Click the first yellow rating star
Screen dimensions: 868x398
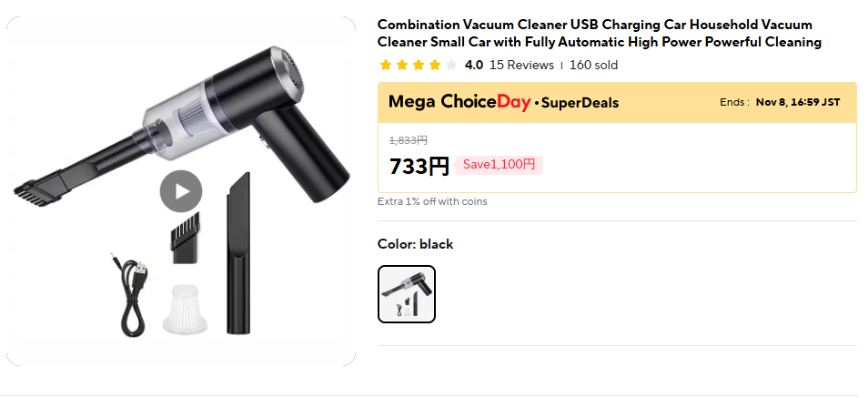pyautogui.click(x=386, y=65)
